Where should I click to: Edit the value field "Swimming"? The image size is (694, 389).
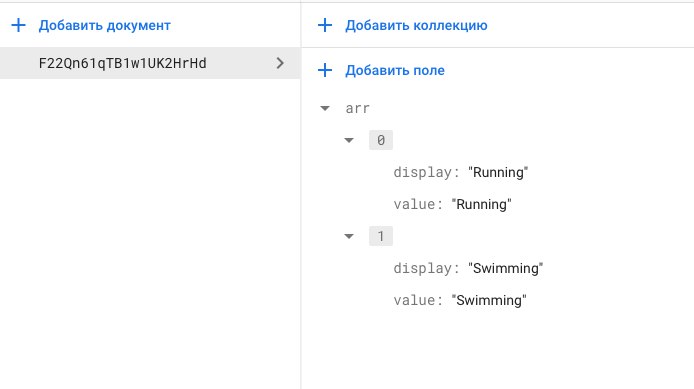click(489, 300)
